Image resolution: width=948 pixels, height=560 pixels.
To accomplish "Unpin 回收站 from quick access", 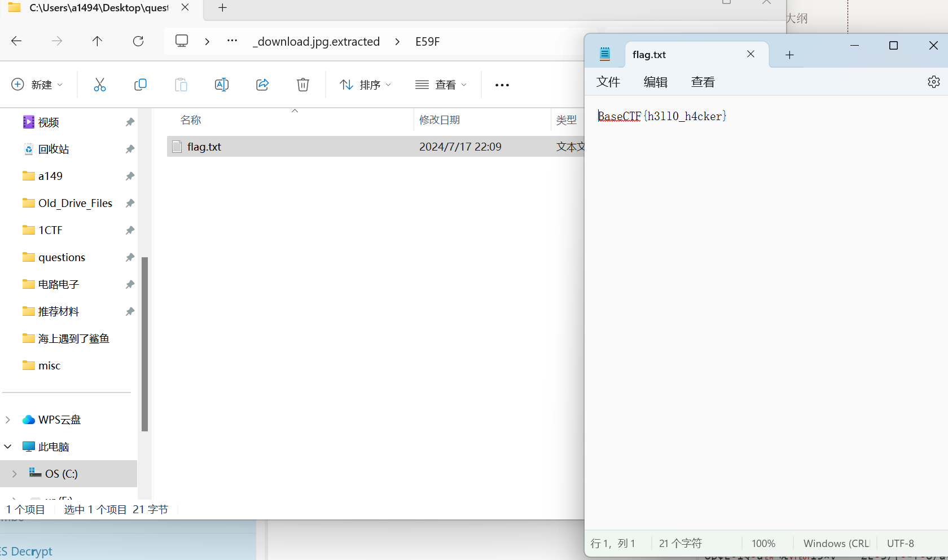I will (130, 149).
